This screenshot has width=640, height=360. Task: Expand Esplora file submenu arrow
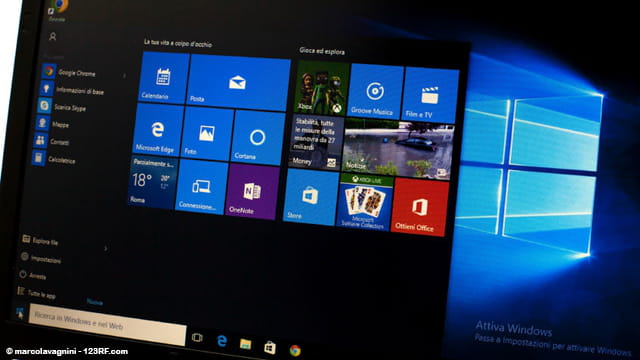(106, 248)
